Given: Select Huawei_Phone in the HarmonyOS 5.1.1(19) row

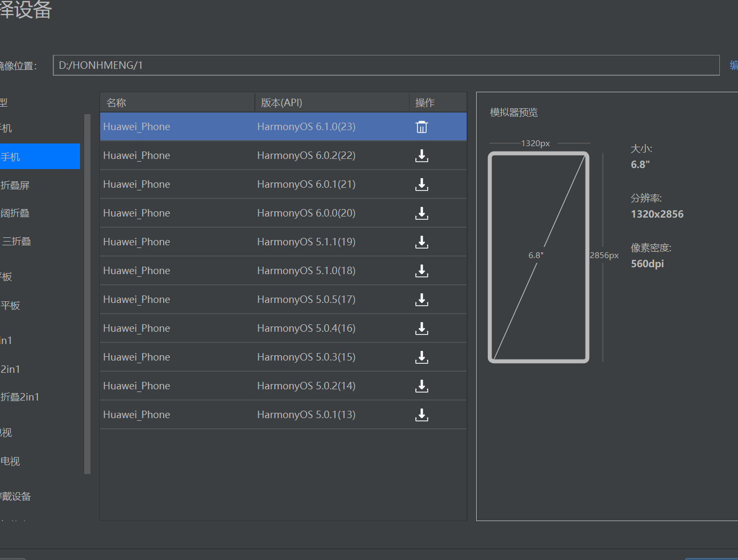Looking at the screenshot, I should pyautogui.click(x=137, y=242).
